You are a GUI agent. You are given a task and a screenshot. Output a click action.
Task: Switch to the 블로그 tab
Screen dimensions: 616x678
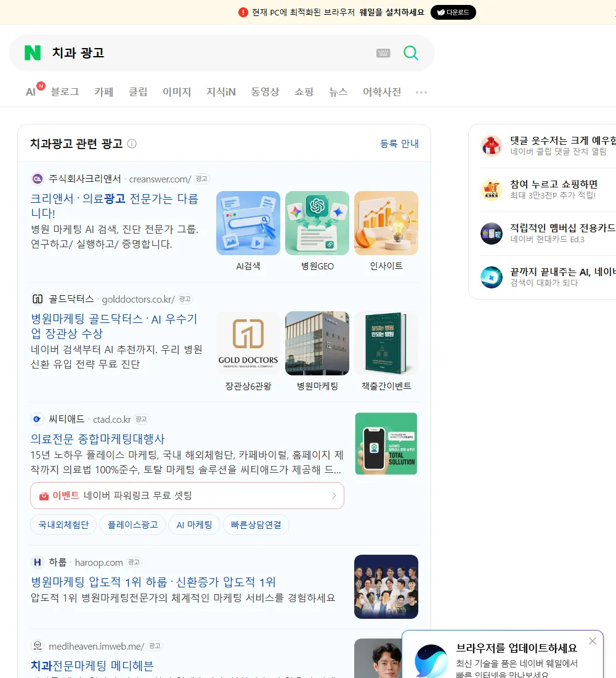click(x=65, y=92)
